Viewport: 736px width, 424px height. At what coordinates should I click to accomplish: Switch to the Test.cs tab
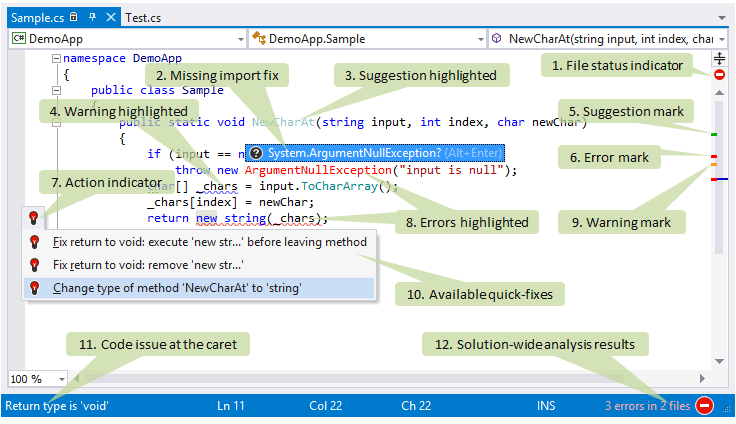(143, 18)
